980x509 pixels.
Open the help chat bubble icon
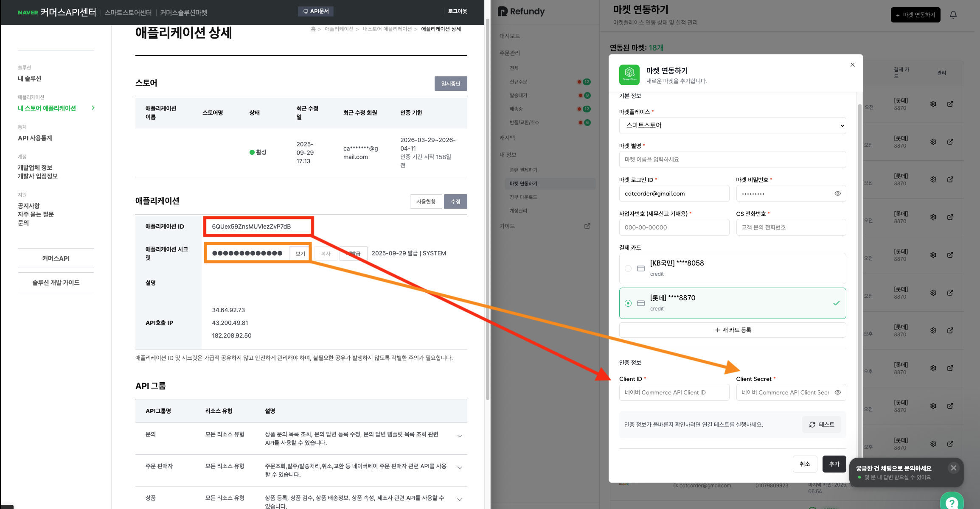[952, 502]
